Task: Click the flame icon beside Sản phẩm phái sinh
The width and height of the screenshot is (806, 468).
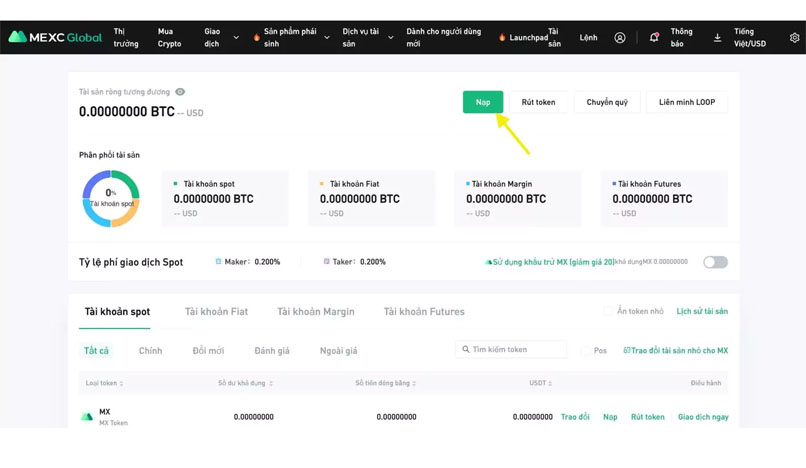Action: point(257,37)
